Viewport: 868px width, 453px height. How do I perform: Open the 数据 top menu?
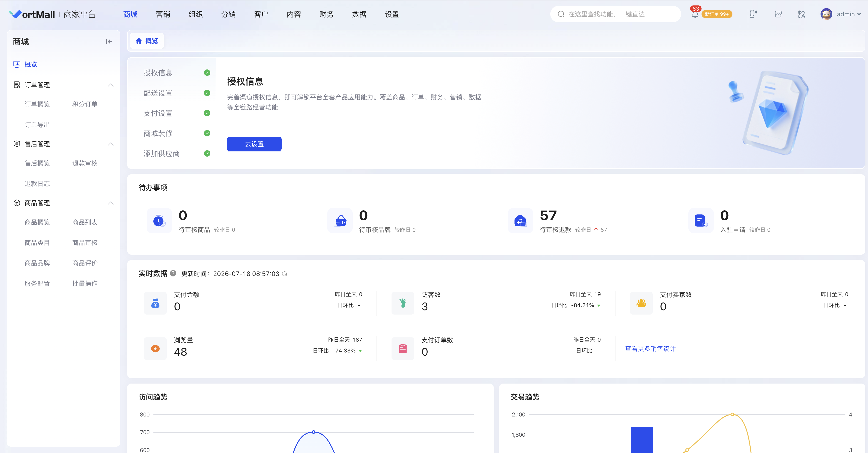[359, 14]
